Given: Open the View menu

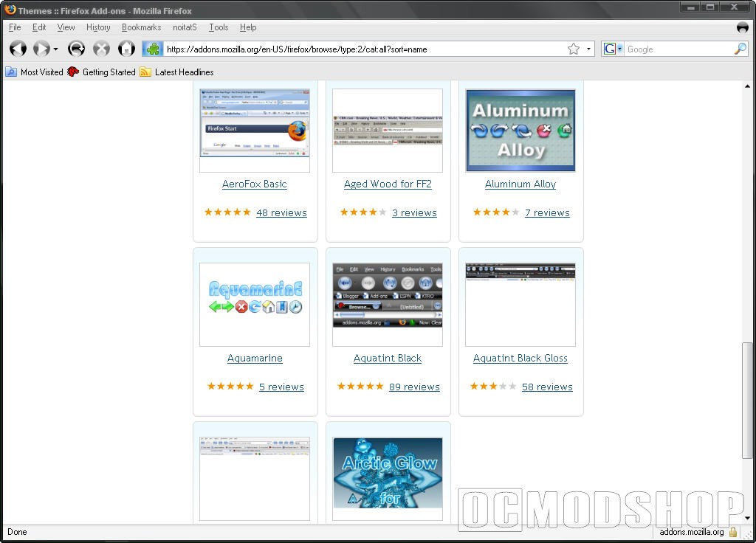Looking at the screenshot, I should pyautogui.click(x=66, y=27).
